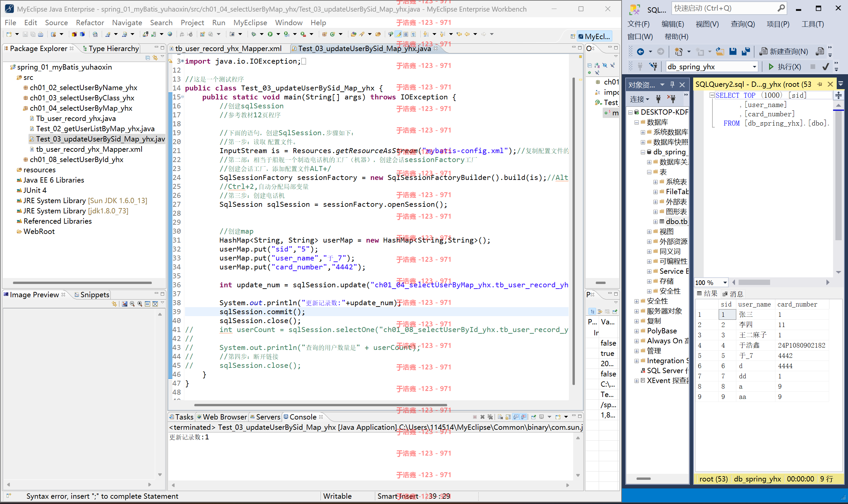Switch to tb_user_record_yhx_Mapper.xml editor tab

(x=228, y=49)
